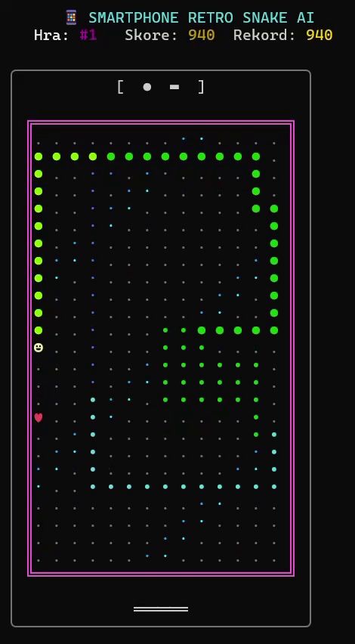The image size is (355, 644).
Task: Click the smartphone emoji in the title
Action: [x=72, y=17]
